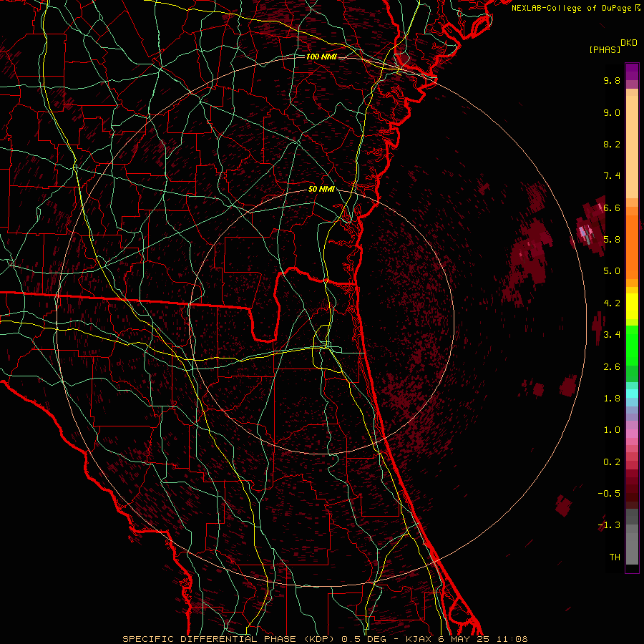This screenshot has height=644, width=644.
Task: Click the purple top band of color scale
Action: pos(632,72)
